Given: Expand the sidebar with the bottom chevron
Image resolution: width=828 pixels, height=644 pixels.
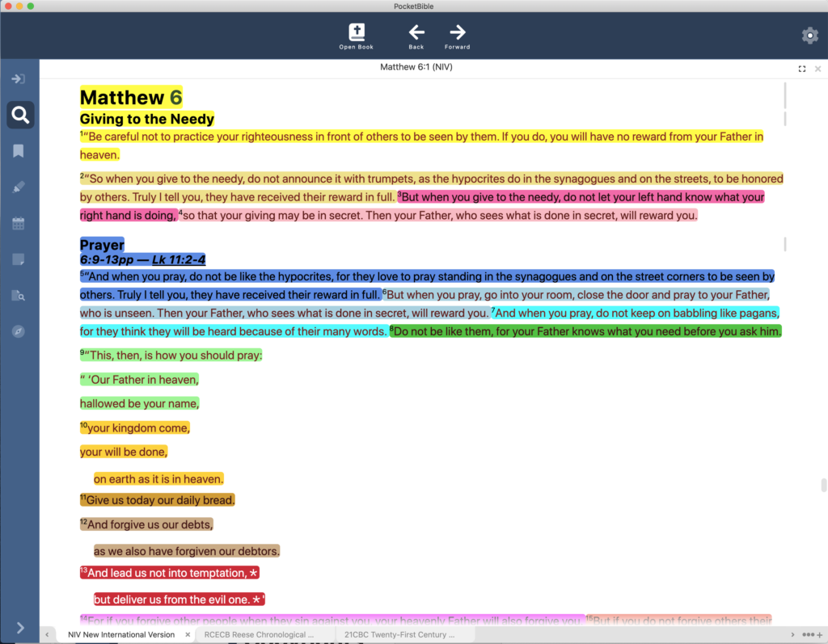Looking at the screenshot, I should click(x=20, y=628).
